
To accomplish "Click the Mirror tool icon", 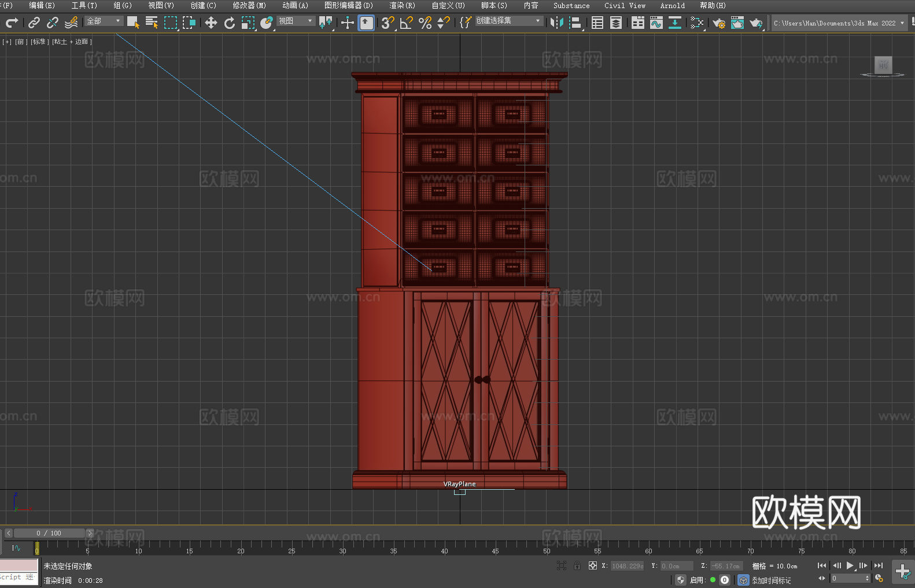I will pyautogui.click(x=556, y=23).
